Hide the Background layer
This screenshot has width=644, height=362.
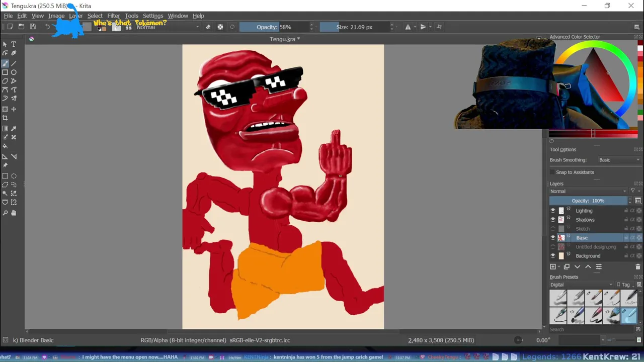(553, 256)
